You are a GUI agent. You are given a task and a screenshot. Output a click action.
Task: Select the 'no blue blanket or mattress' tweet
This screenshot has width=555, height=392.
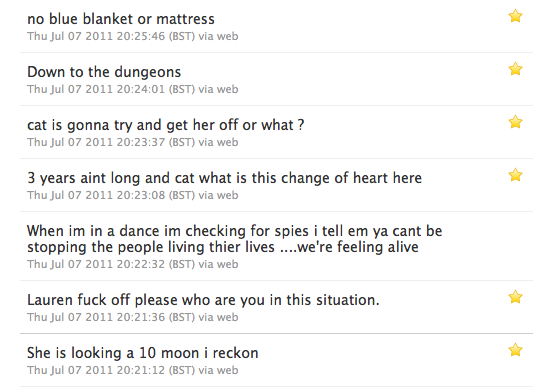point(121,19)
